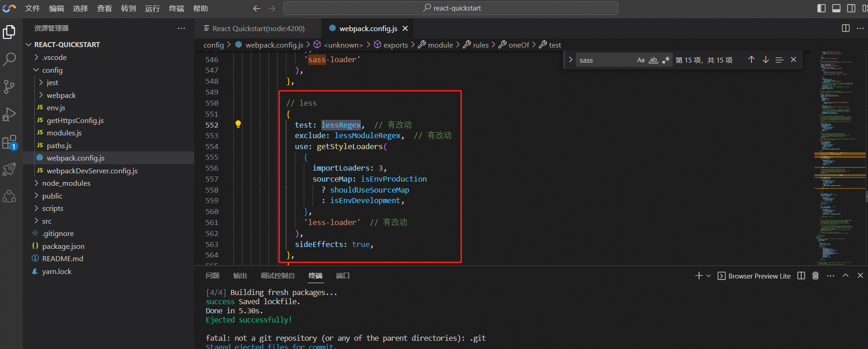Open the new terminal launch profile dropdown

tap(708, 276)
